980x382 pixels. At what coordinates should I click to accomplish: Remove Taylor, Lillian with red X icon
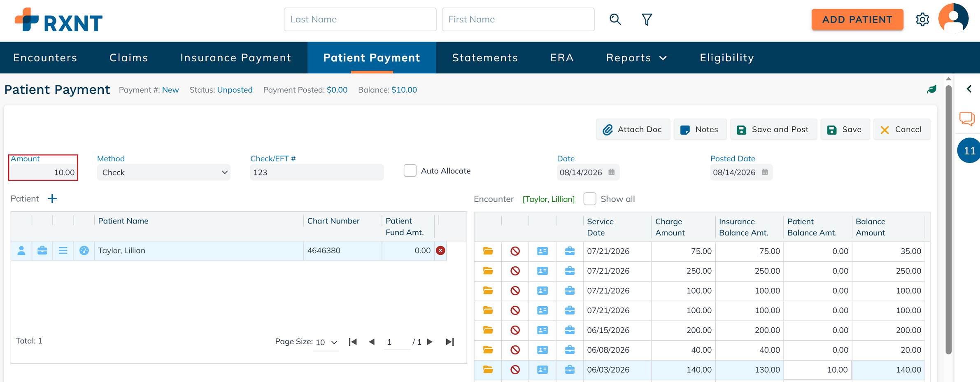click(440, 250)
